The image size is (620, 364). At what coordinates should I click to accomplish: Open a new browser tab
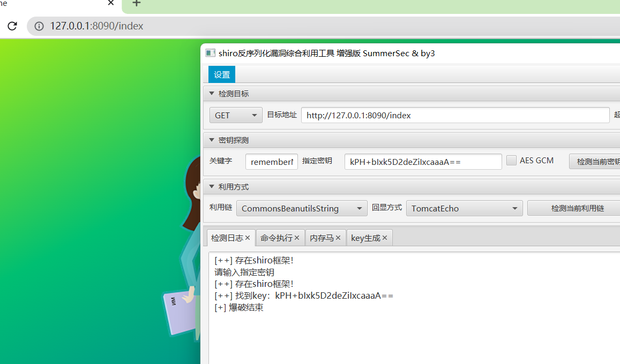click(x=136, y=4)
